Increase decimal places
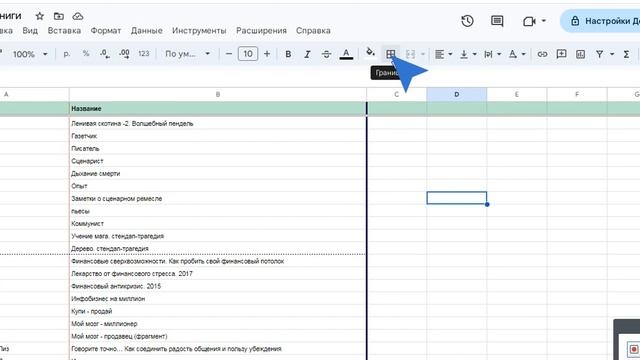 tap(124, 54)
